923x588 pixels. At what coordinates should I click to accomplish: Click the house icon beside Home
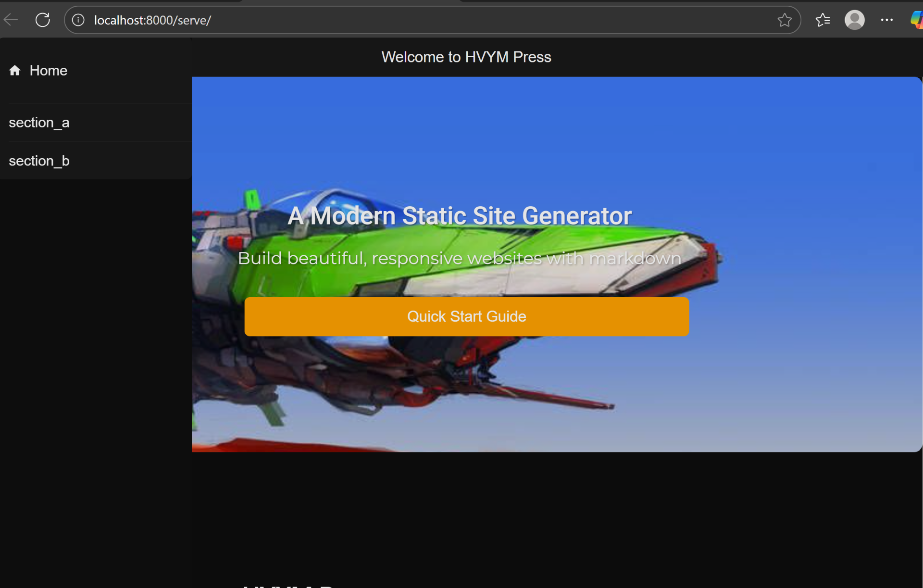15,71
